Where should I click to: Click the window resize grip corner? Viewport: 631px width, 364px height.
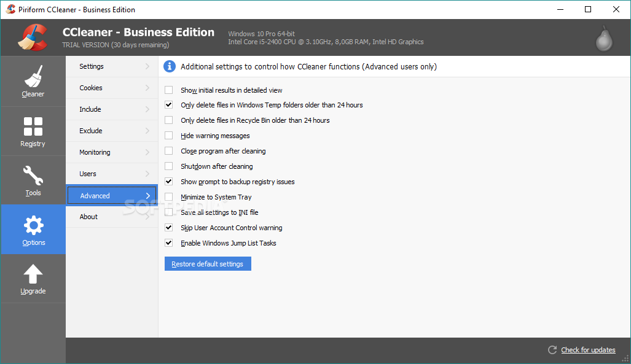(x=625, y=358)
